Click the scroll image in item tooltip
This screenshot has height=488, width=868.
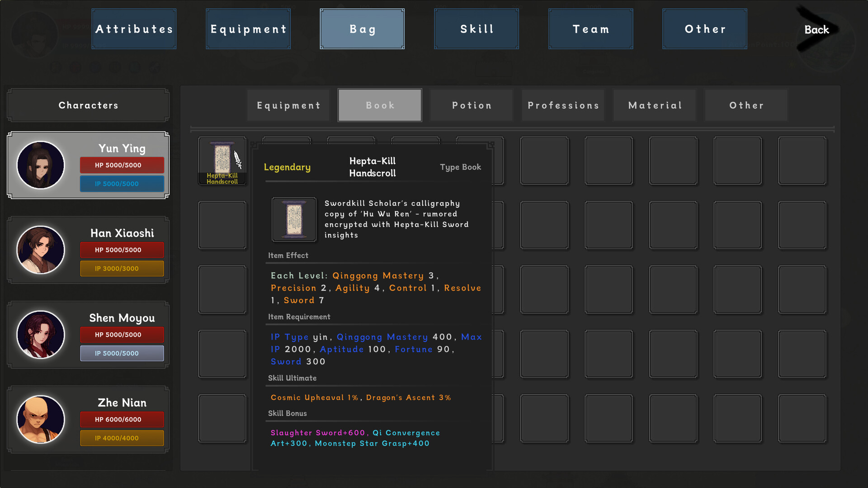[294, 219]
